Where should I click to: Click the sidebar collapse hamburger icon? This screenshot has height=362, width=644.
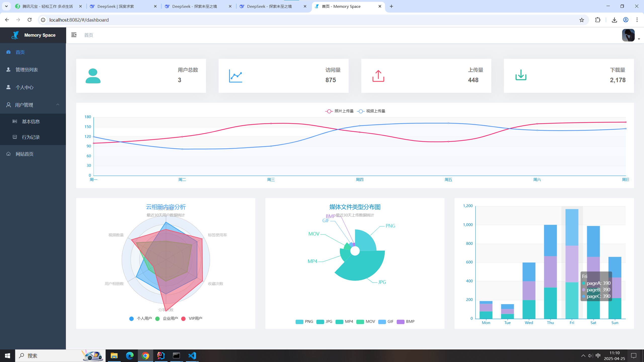[x=74, y=35]
